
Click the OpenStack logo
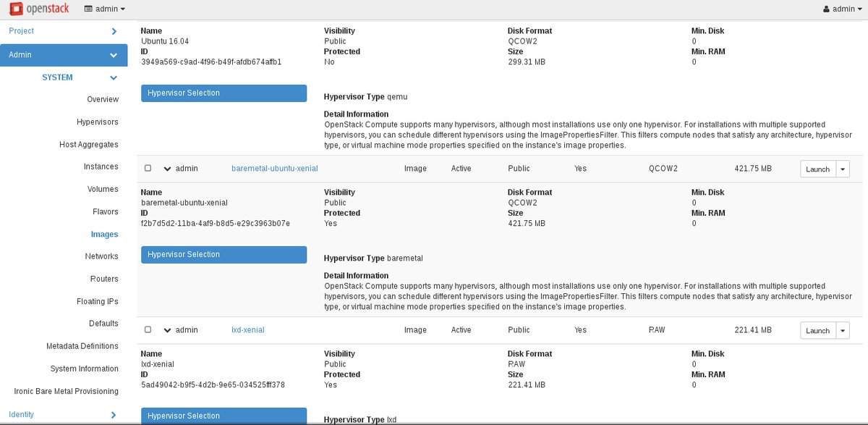point(38,9)
